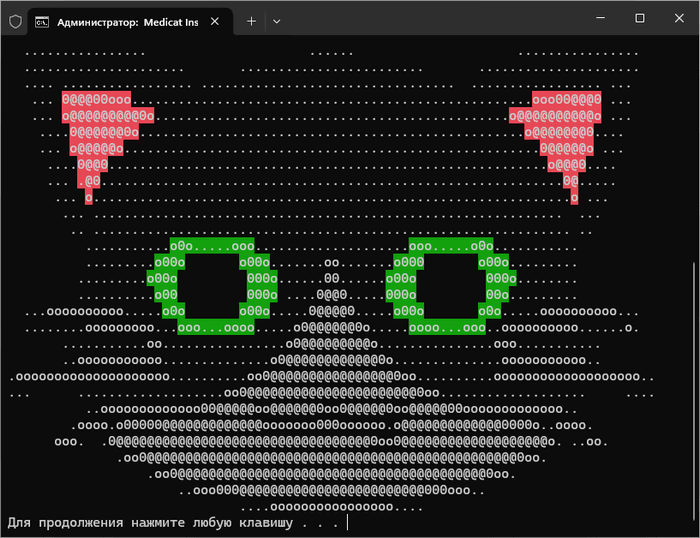The height and width of the screenshot is (538, 700).
Task: Expand the new tab profile dropdown
Action: 277,21
